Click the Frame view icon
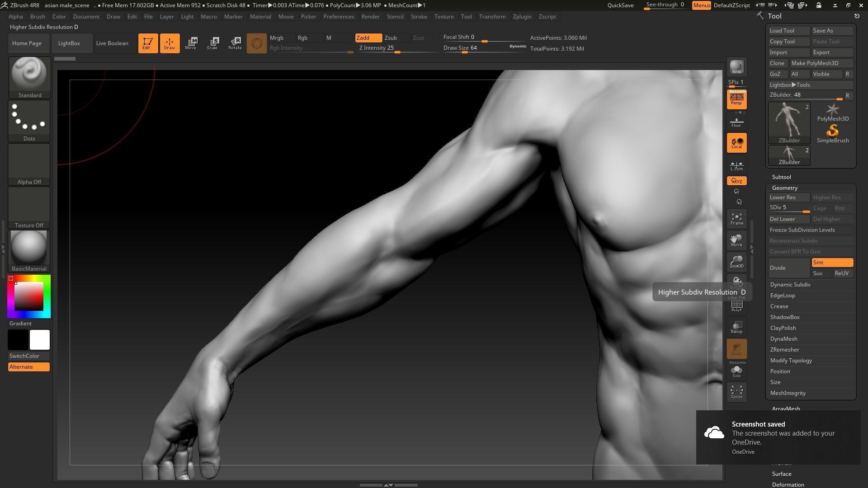 pos(736,219)
